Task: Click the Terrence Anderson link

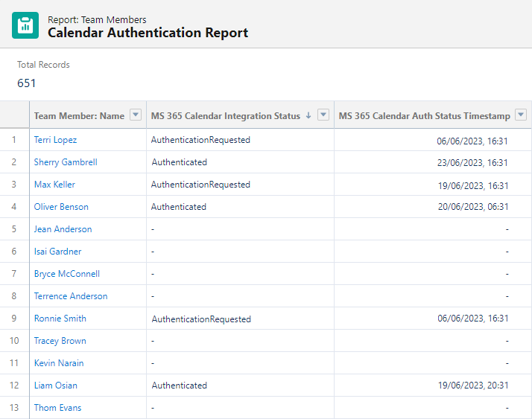Action: click(70, 296)
